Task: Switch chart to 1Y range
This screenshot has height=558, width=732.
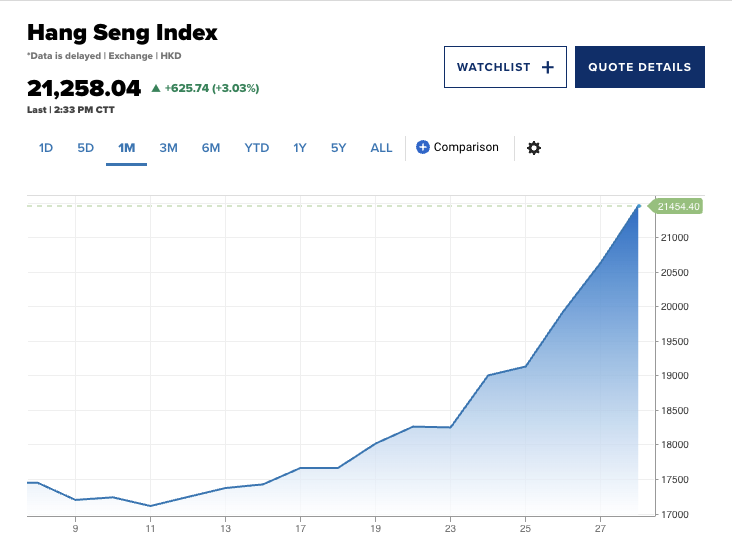Action: pos(300,148)
